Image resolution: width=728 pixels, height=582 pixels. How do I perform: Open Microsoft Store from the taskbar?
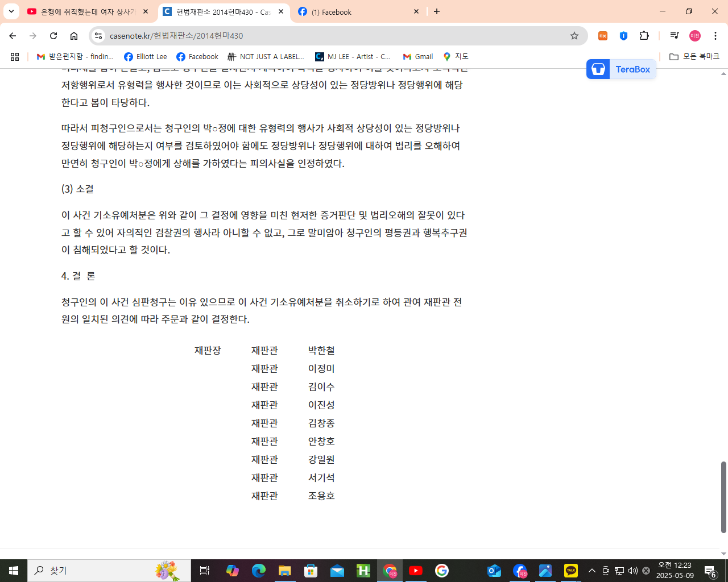(311, 571)
